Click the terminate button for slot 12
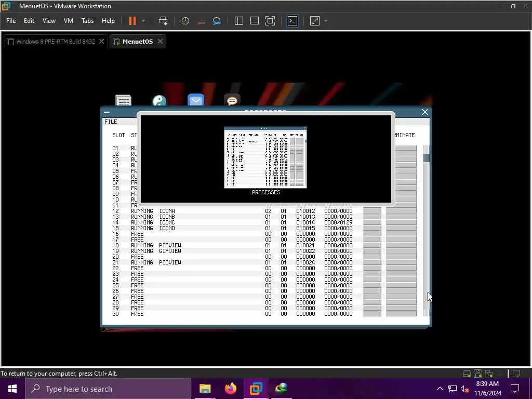The image size is (532, 399). 401,211
